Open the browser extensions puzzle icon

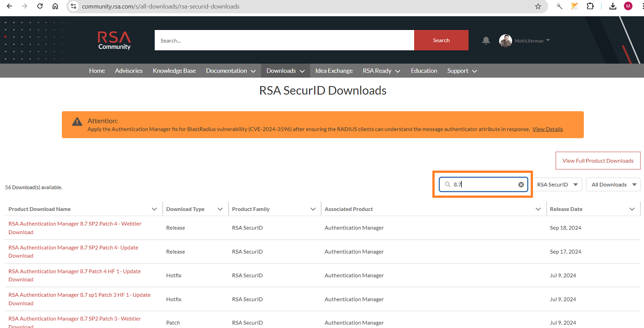tap(590, 6)
